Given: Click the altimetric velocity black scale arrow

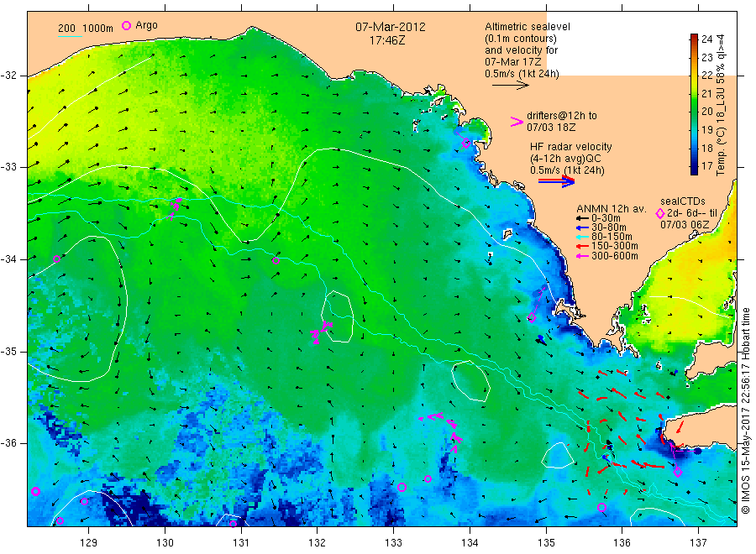Looking at the screenshot, I should (x=510, y=86).
